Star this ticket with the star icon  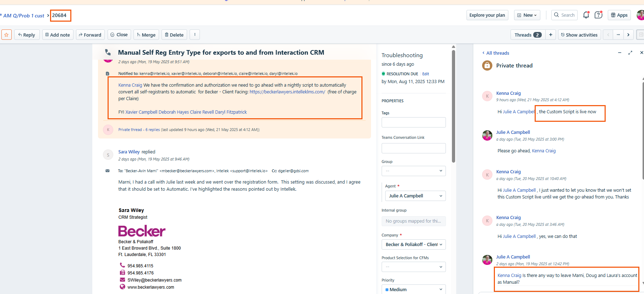(6, 35)
